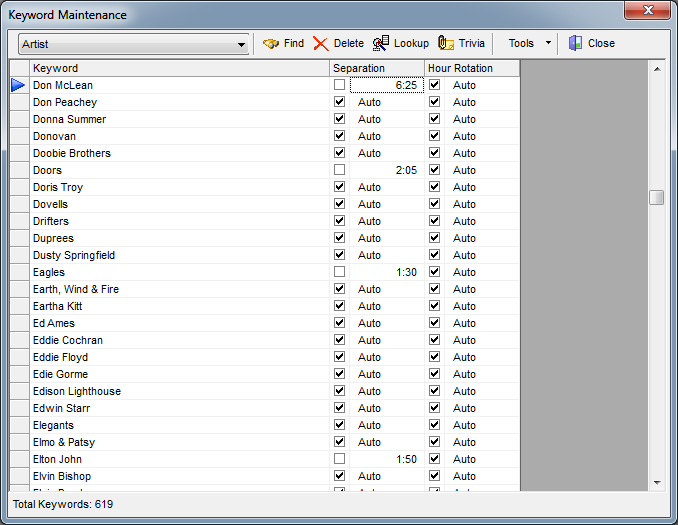Click the Separation column header

377,68
